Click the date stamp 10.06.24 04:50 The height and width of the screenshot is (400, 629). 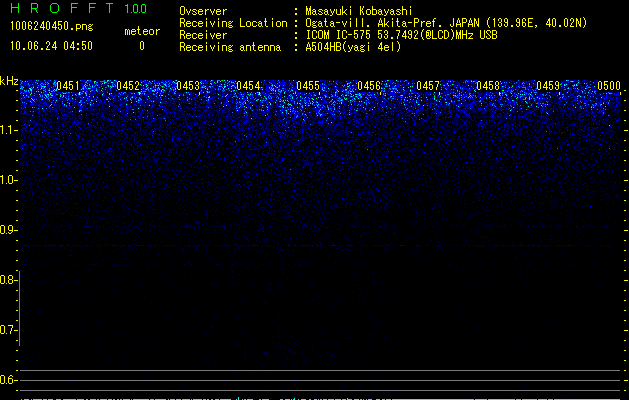pyautogui.click(x=51, y=46)
